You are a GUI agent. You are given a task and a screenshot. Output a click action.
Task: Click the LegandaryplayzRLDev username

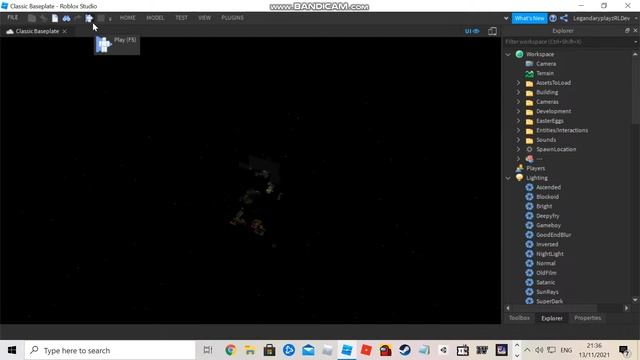(601, 18)
